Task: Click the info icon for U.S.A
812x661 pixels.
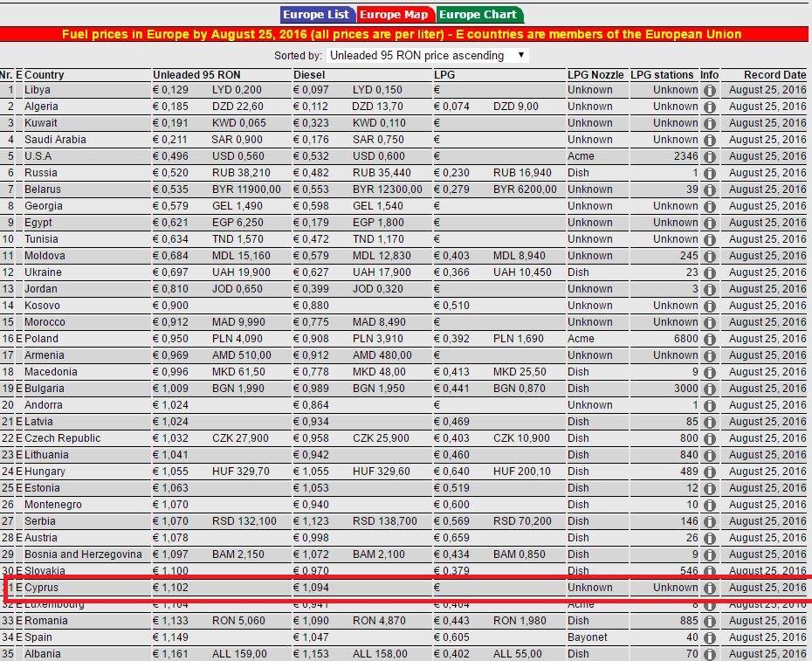Action: 710,156
